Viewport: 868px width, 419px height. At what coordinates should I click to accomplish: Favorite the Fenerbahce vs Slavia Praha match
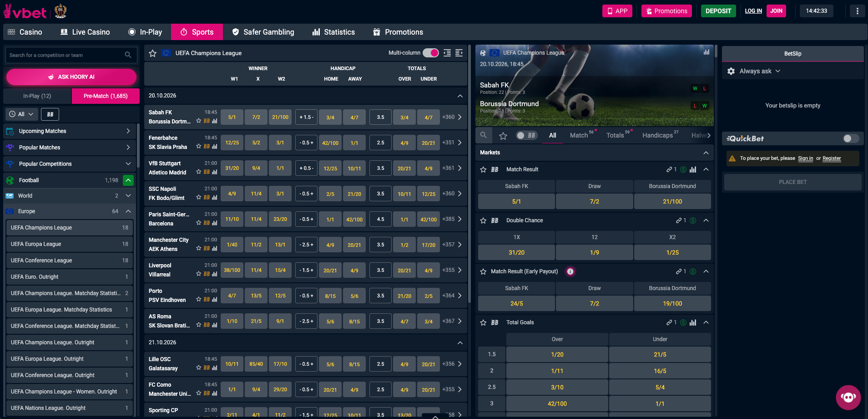point(199,146)
